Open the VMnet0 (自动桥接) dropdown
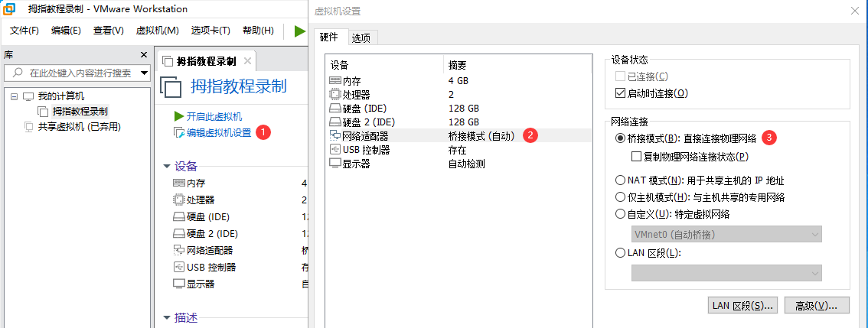868x328 pixels. [x=726, y=234]
